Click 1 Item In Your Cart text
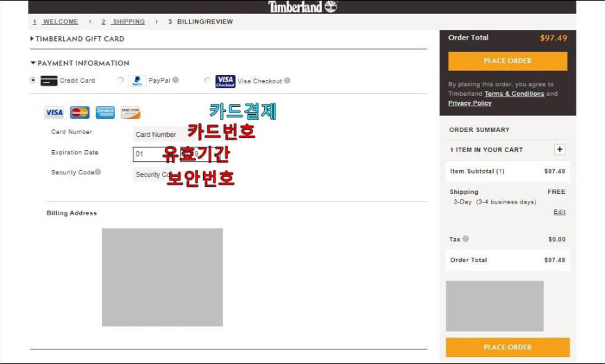 (x=486, y=149)
